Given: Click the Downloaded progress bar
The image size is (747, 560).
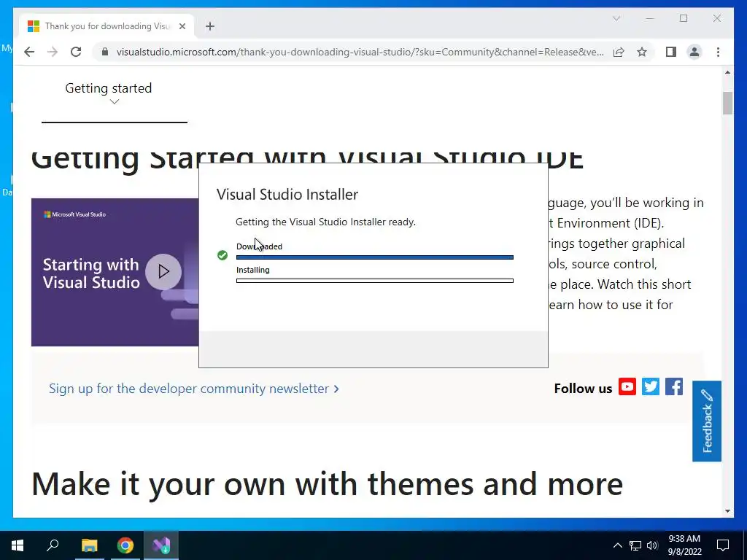Looking at the screenshot, I should 374,257.
